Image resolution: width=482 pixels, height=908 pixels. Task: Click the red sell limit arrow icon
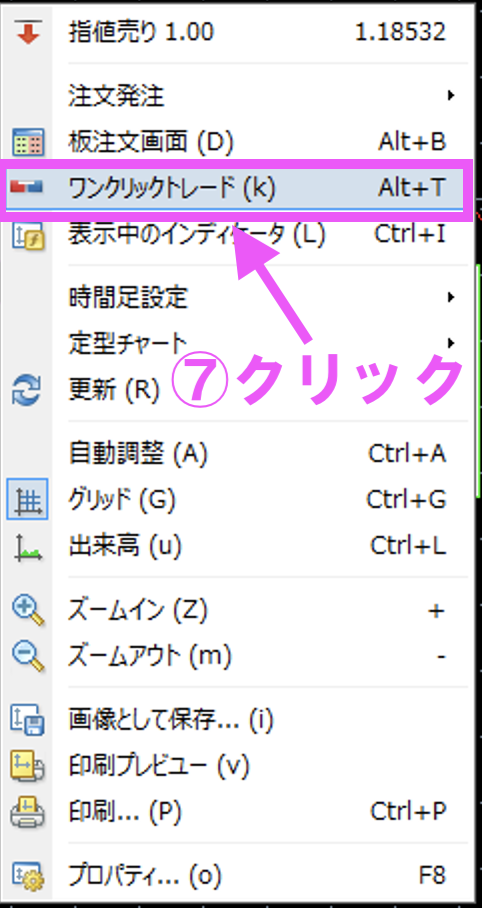(28, 31)
